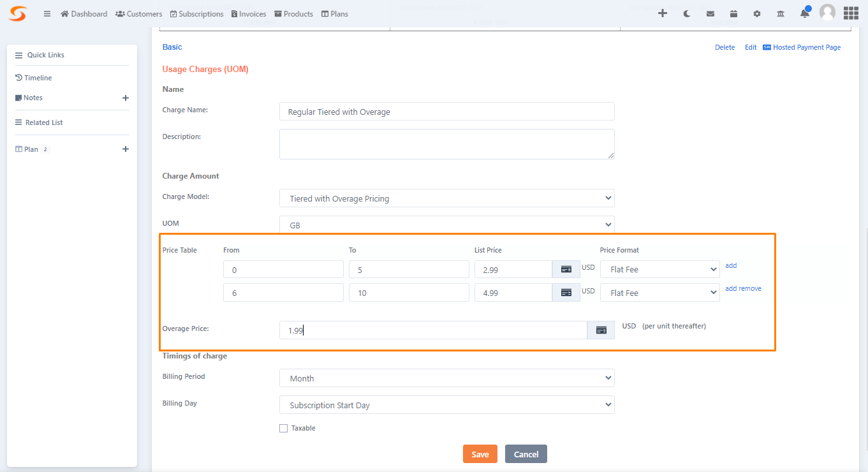Open dark mode with the moon icon
Viewport: 868px width, 472px height.
tap(686, 13)
